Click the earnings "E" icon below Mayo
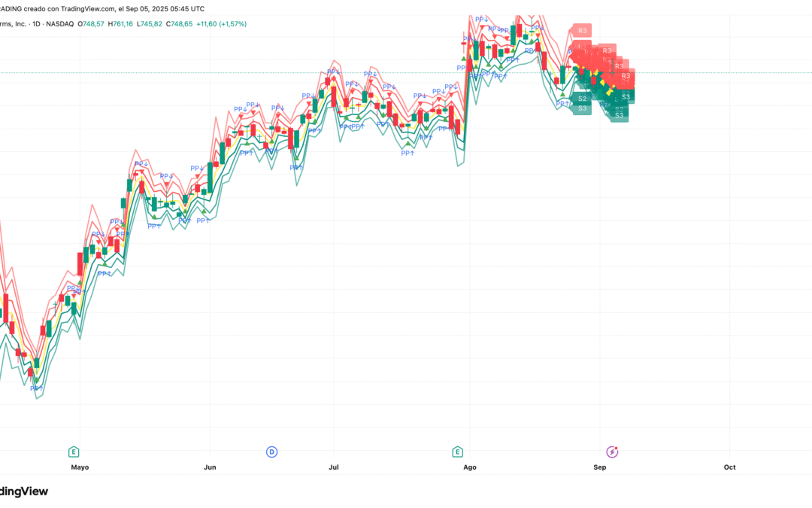Viewport: 812px width, 508px height. click(x=74, y=452)
